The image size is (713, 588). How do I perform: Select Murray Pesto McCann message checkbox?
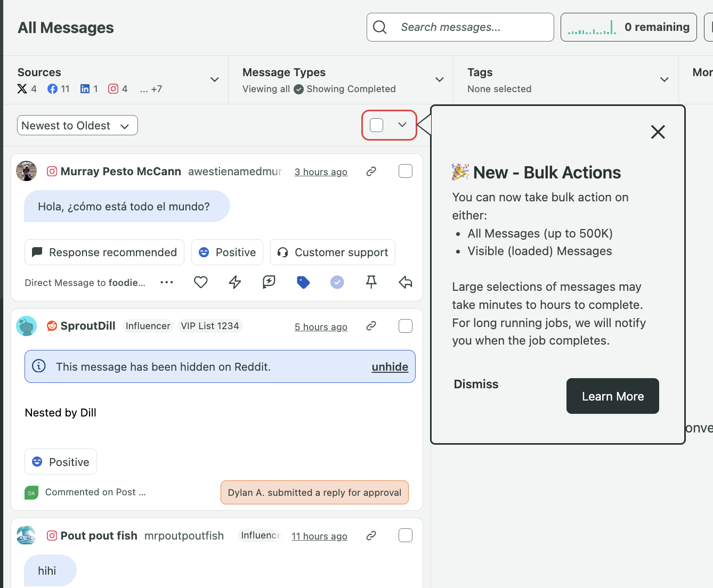[406, 171]
